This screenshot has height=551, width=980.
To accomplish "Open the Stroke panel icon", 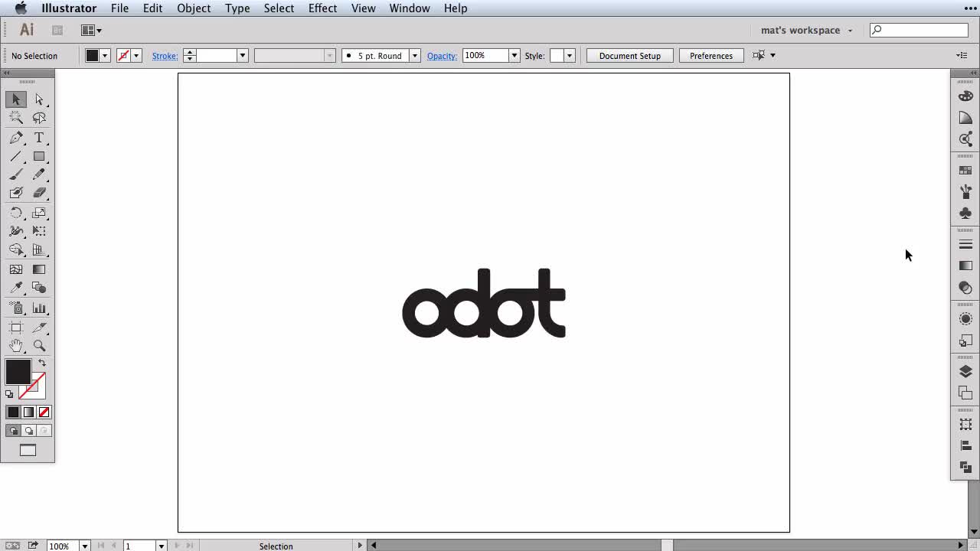I will point(965,244).
